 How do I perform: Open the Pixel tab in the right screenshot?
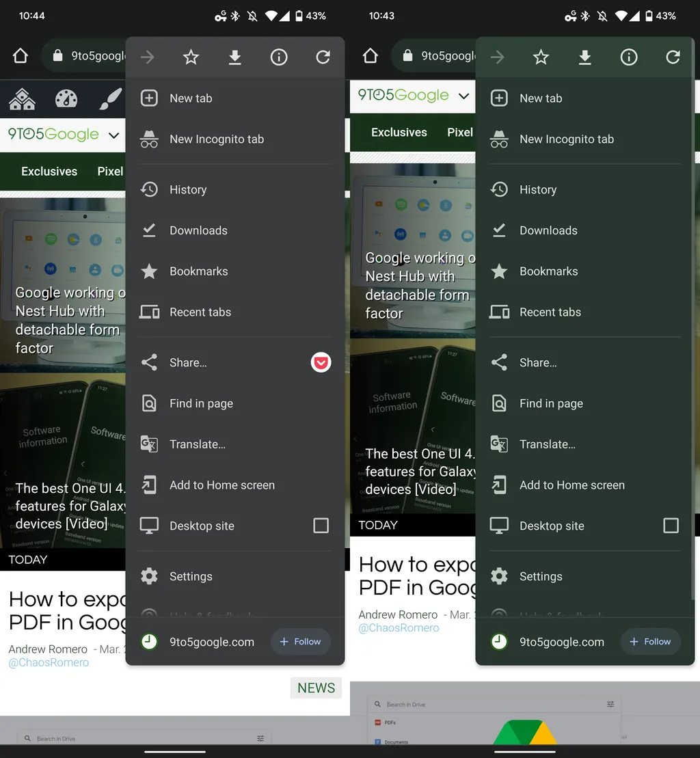(x=460, y=132)
